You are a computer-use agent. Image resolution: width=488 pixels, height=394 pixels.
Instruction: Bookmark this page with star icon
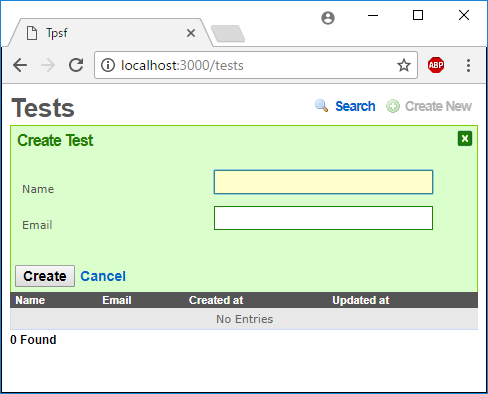404,65
